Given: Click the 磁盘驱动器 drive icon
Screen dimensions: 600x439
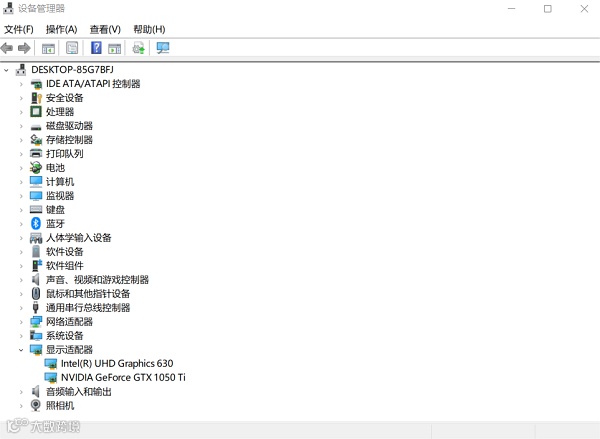Looking at the screenshot, I should coord(36,127).
